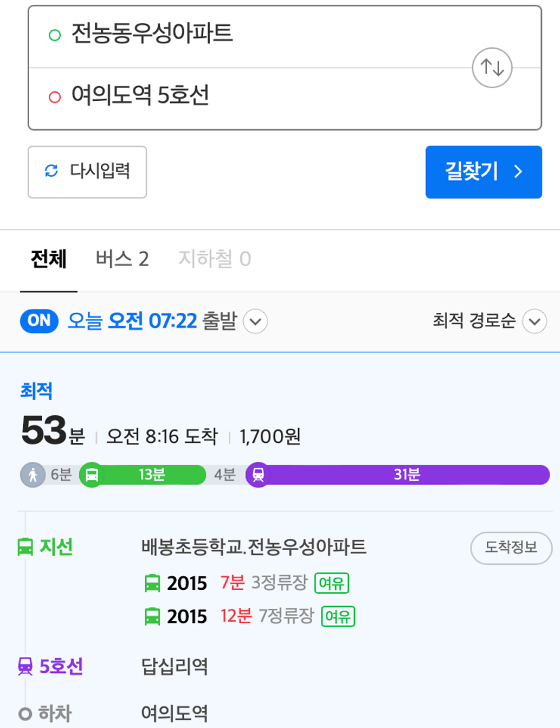This screenshot has height=728, width=560.
Task: Switch to the 버스 2 tab
Action: click(122, 259)
